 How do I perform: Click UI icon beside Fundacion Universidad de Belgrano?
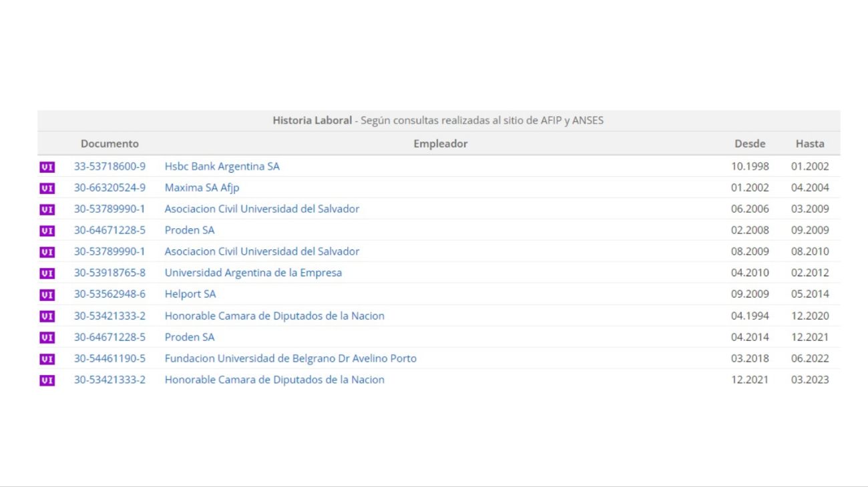click(47, 359)
